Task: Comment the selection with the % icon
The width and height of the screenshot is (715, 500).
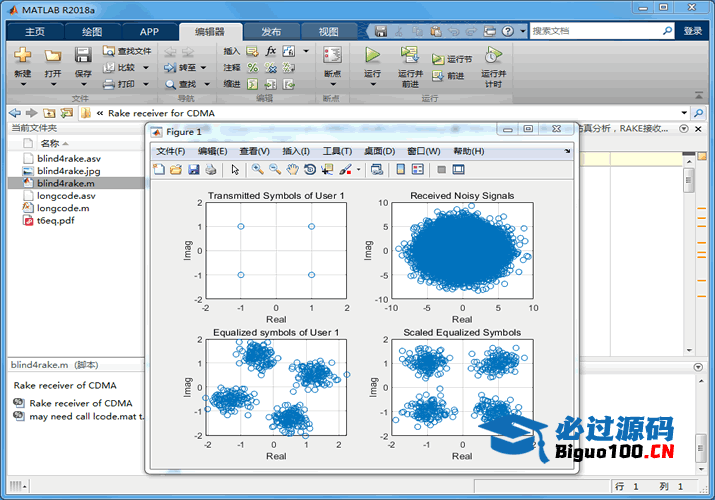Action: tap(253, 67)
